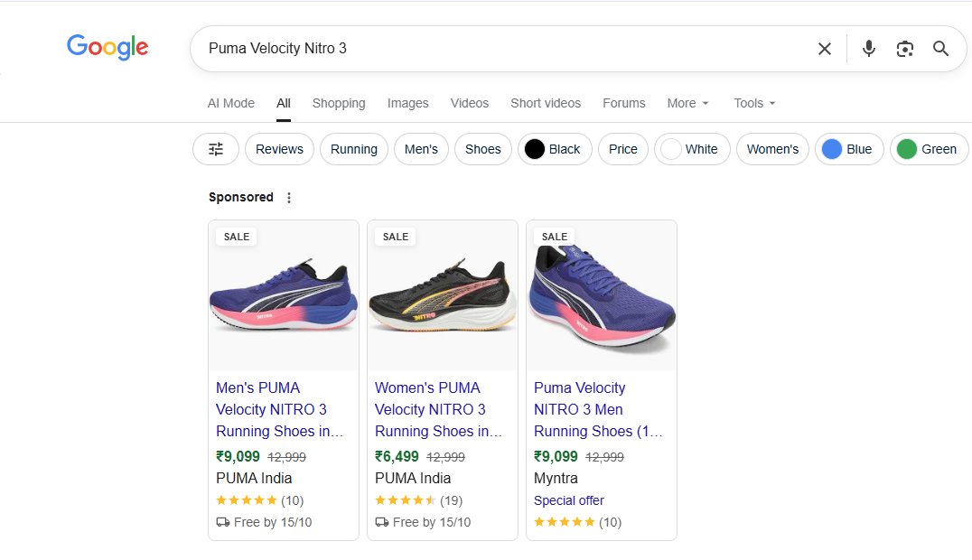Expand the Tools dropdown
972x560 pixels.
[x=754, y=103]
